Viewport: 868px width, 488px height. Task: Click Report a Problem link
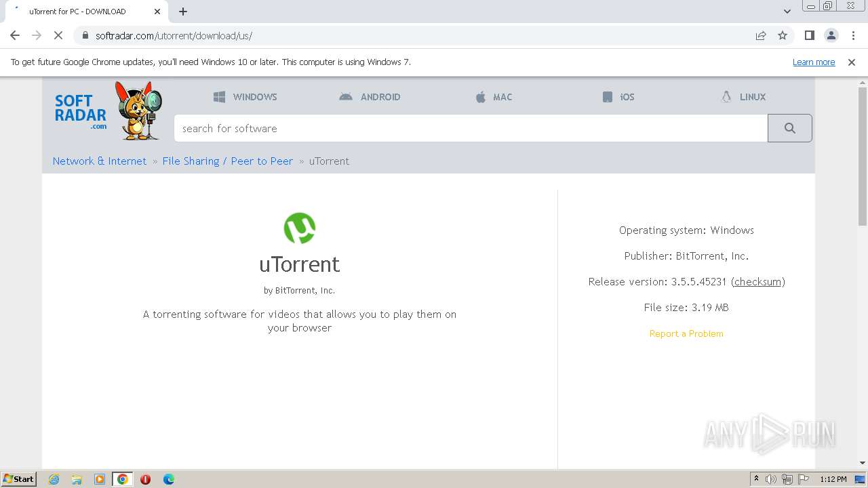[686, 333]
